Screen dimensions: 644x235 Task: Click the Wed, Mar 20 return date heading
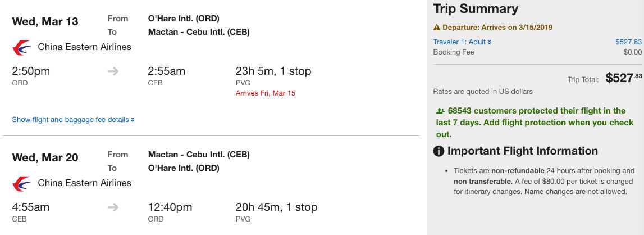coord(45,157)
